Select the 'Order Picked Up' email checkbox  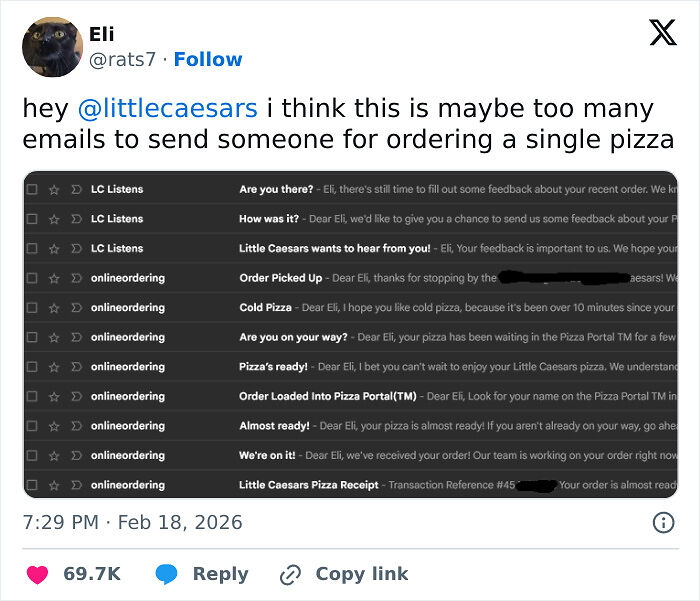pyautogui.click(x=32, y=278)
